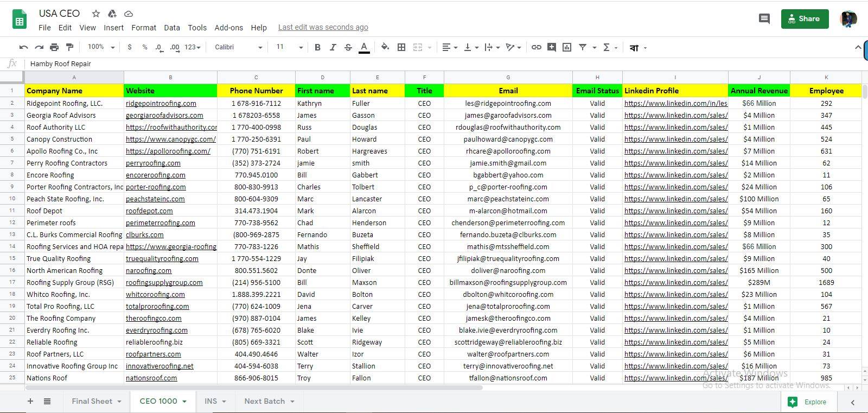Image resolution: width=868 pixels, height=413 pixels.
Task: Open the ridgepointroofing.com website link
Action: [x=161, y=103]
